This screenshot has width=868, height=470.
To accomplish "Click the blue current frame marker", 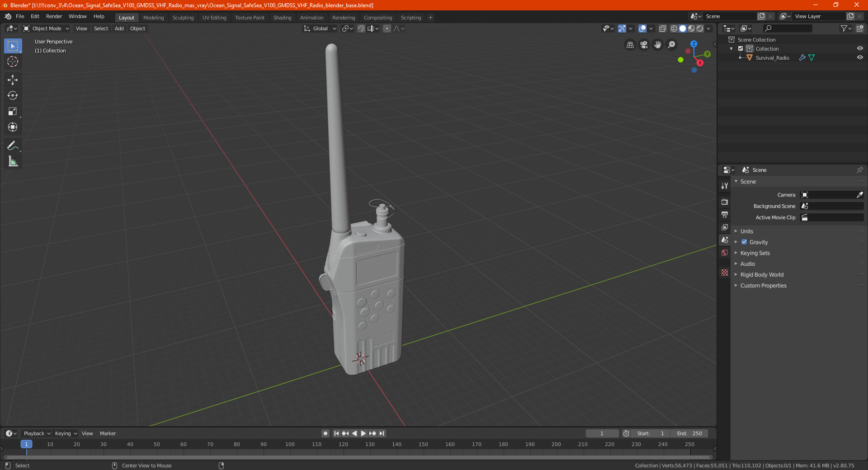I will pos(26,444).
